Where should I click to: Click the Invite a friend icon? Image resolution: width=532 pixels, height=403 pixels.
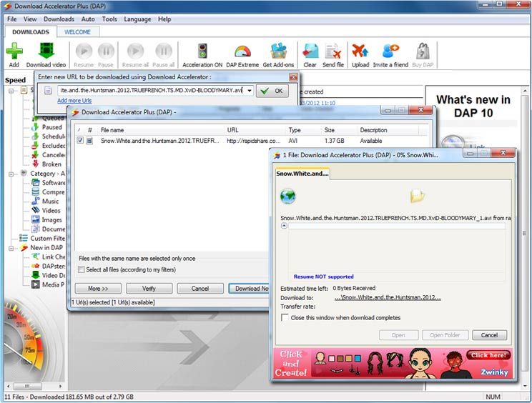390,51
